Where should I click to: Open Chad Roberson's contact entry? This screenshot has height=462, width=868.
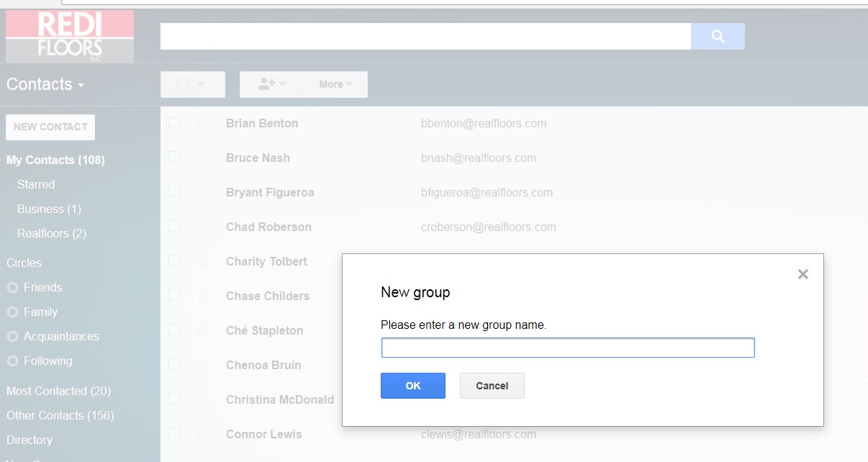pos(268,227)
